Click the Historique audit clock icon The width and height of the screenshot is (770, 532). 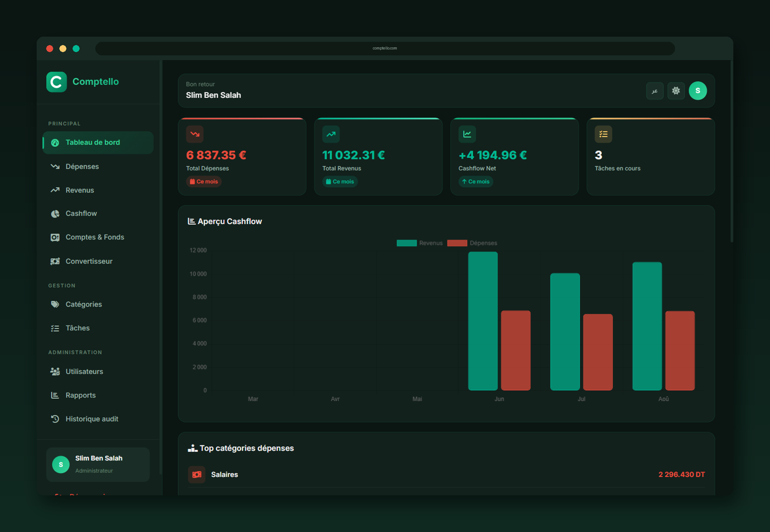pyautogui.click(x=55, y=419)
